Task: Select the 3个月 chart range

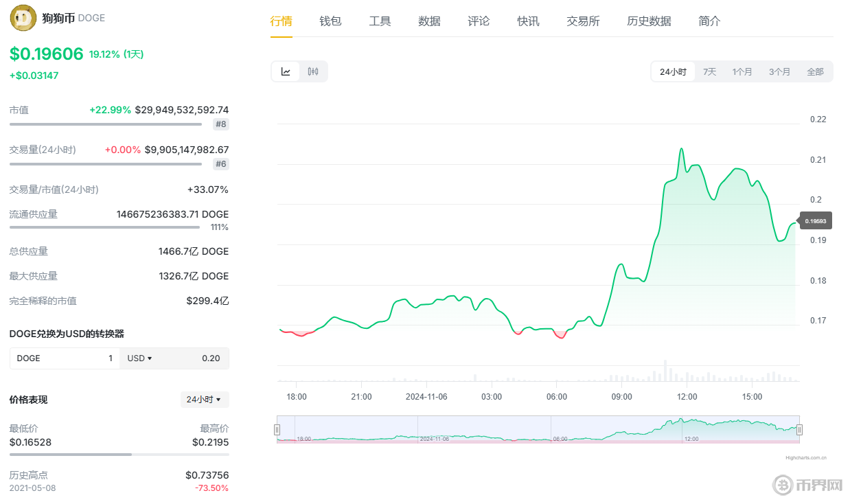Action: pos(779,71)
